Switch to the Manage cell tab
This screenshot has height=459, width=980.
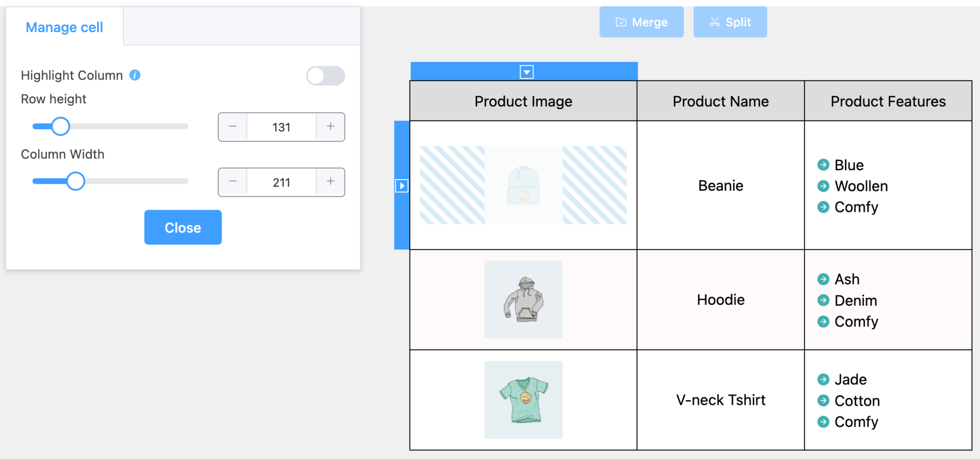click(64, 27)
